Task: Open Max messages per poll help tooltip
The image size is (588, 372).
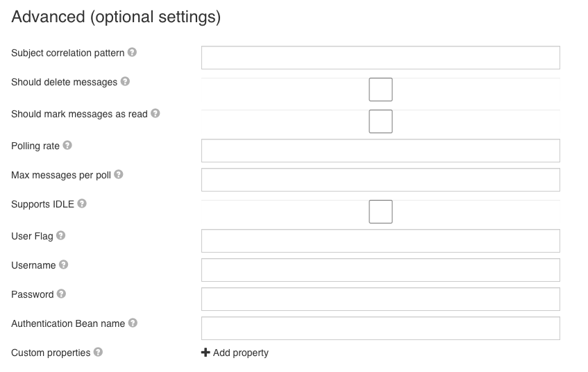Action: [x=119, y=174]
